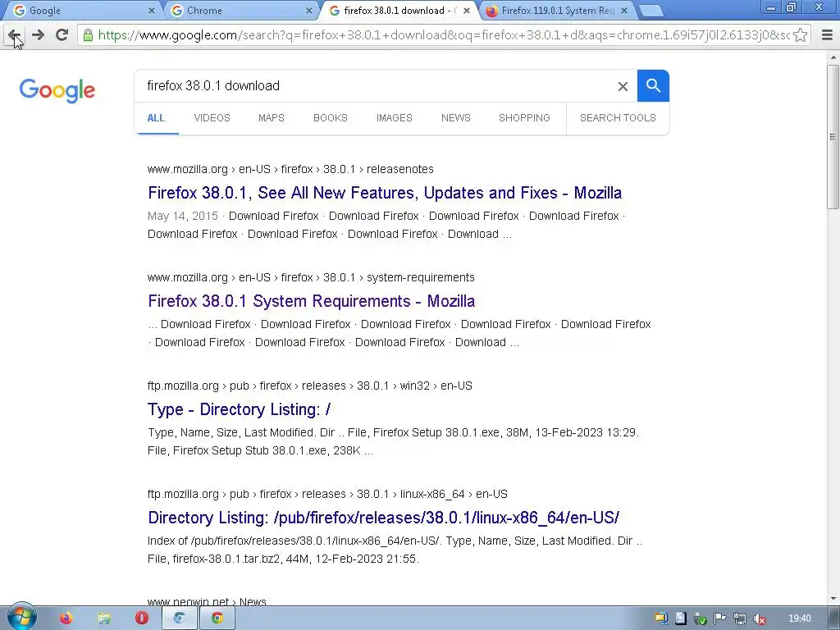Switch to the 'Chrome' tab

pyautogui.click(x=239, y=10)
